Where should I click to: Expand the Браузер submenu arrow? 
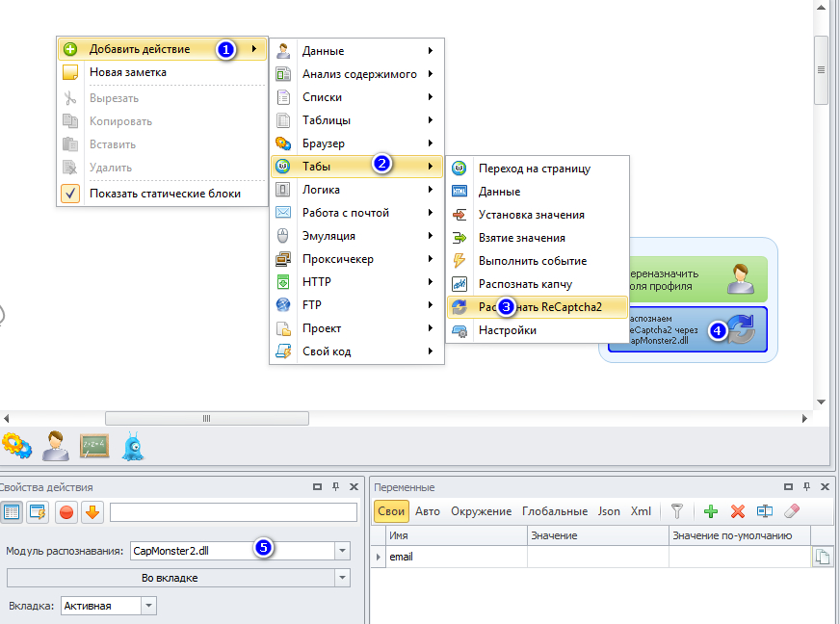point(431,143)
